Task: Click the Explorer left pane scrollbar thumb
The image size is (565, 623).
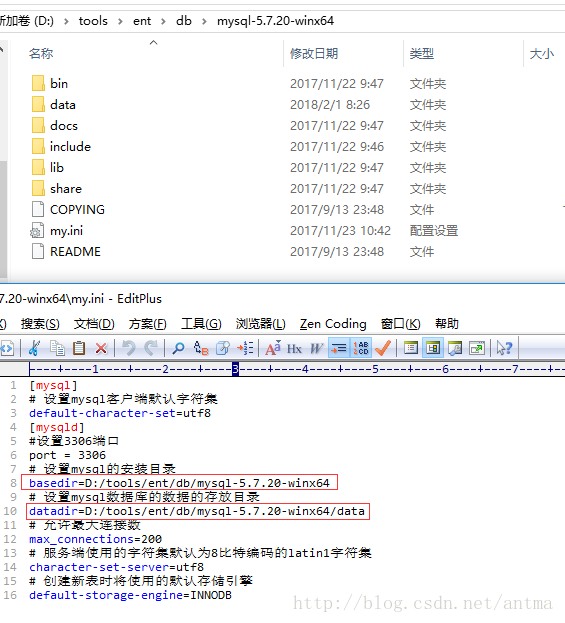Action: [x=3, y=219]
